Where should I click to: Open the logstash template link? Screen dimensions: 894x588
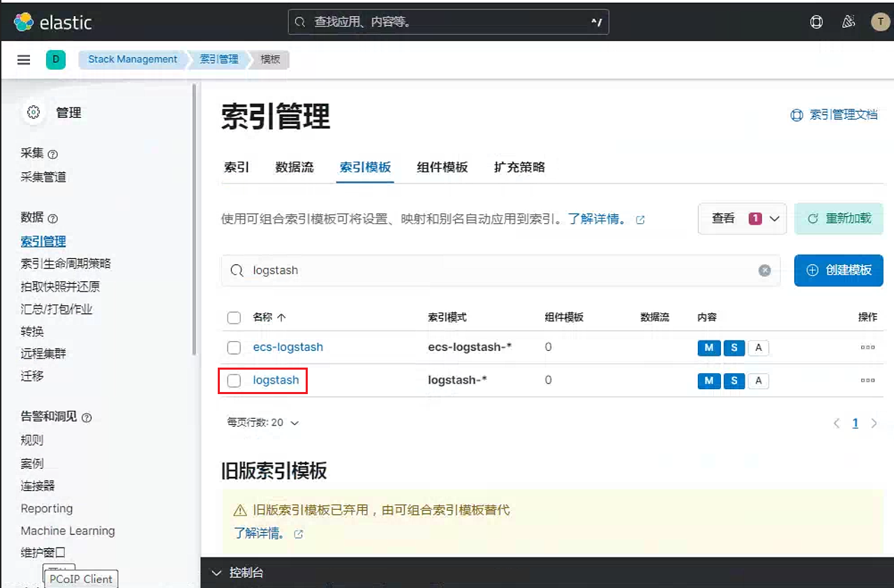coord(276,381)
